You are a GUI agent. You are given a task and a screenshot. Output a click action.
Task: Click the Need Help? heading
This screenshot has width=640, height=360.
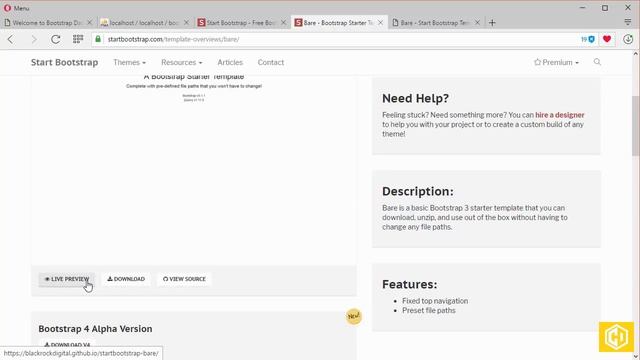415,98
